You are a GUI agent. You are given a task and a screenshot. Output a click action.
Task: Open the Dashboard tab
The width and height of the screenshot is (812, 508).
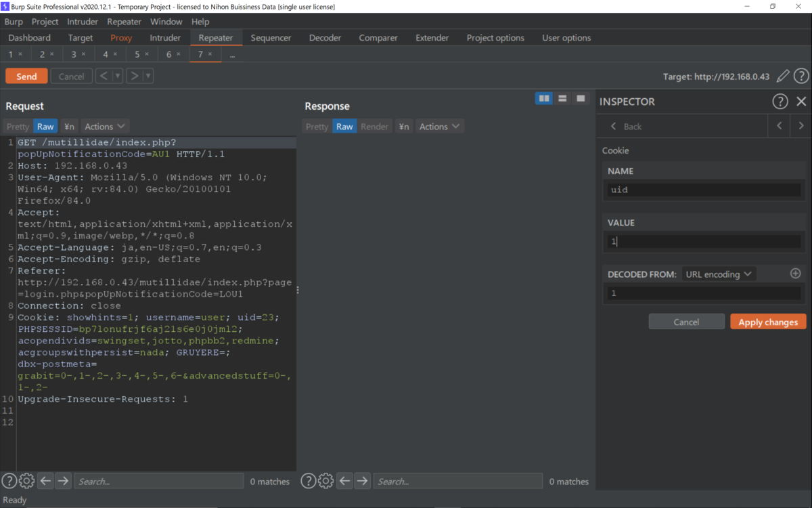coord(30,38)
